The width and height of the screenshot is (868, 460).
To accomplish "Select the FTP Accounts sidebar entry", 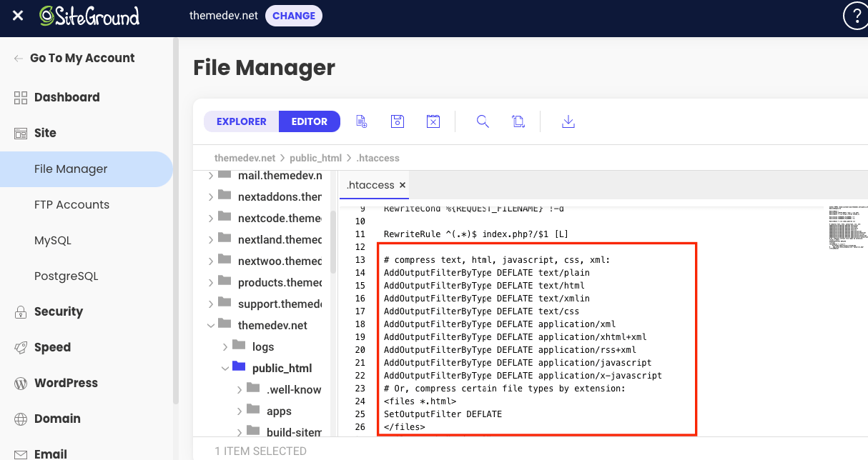I will click(x=71, y=204).
